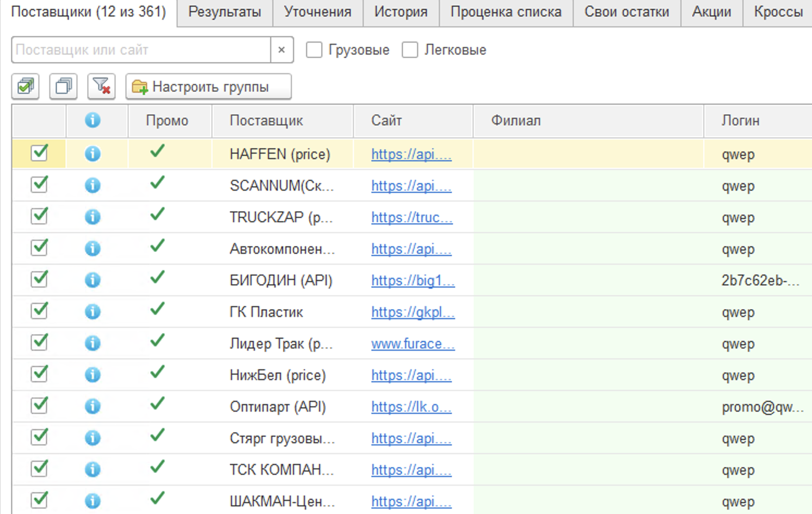Sort by the Сайт column header
Screen dimensions: 812x514
[413, 120]
